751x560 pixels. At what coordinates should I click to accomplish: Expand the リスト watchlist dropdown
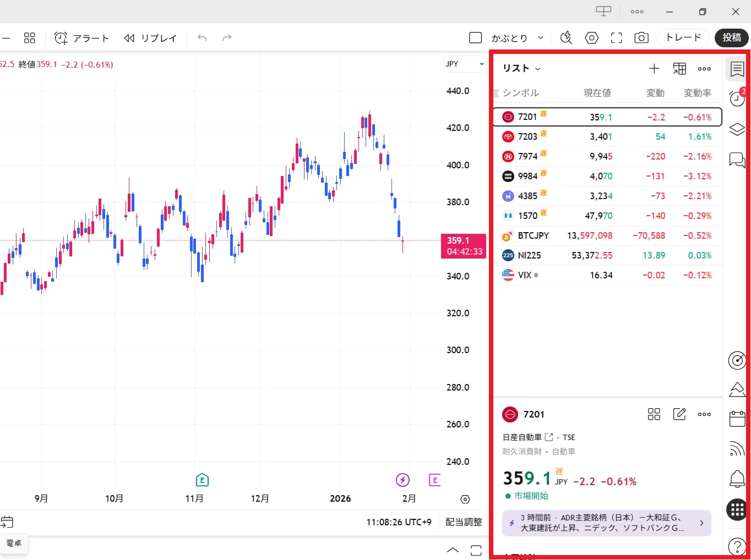tap(521, 69)
